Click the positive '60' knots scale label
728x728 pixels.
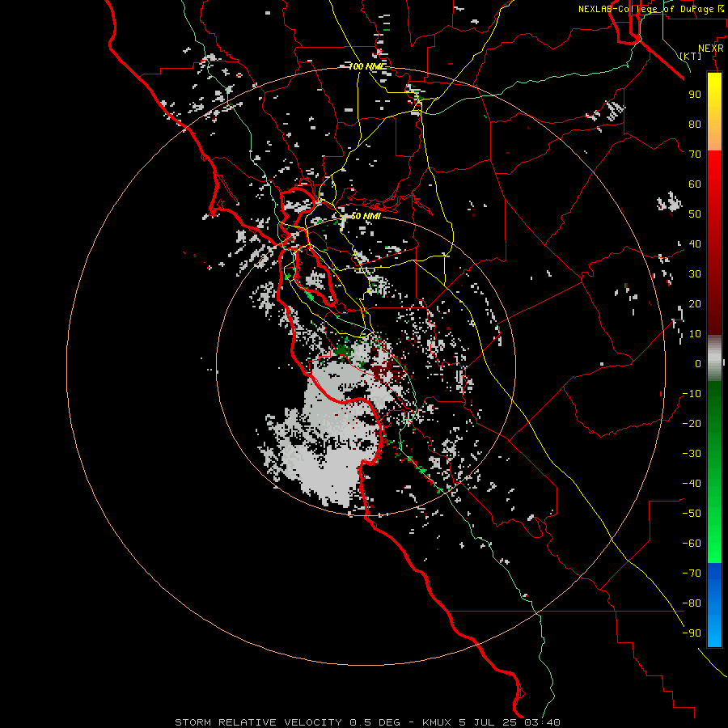pyautogui.click(x=695, y=184)
